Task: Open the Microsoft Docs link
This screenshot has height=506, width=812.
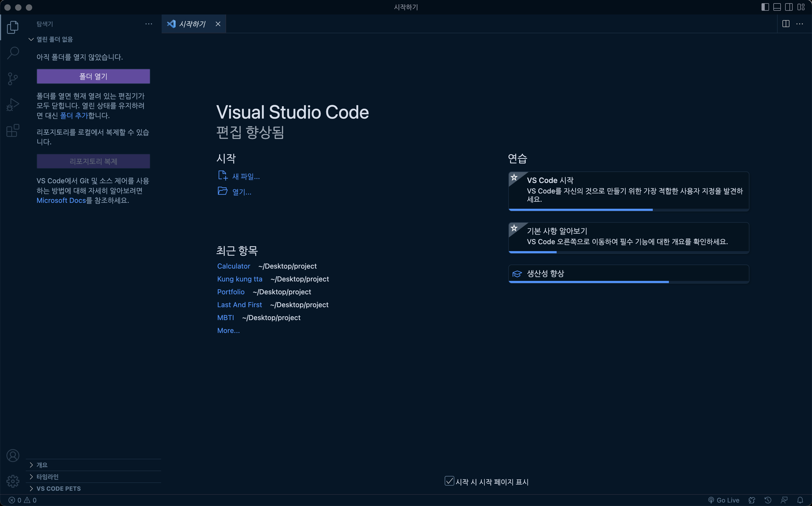Action: pos(61,200)
